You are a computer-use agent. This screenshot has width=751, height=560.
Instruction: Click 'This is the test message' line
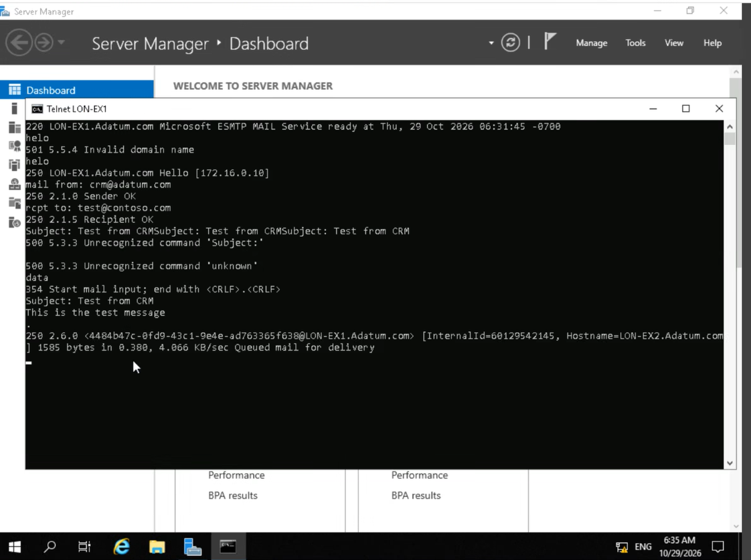pyautogui.click(x=95, y=312)
